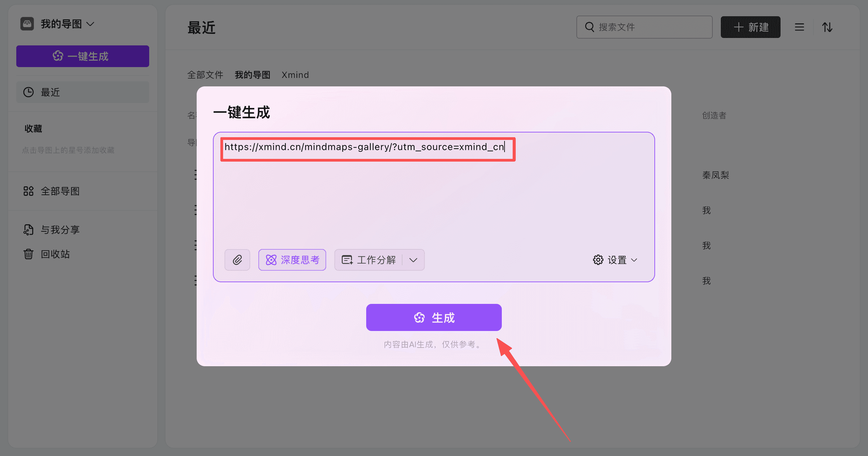Expand the 设置 settings chevron
The image size is (868, 456).
coord(634,261)
